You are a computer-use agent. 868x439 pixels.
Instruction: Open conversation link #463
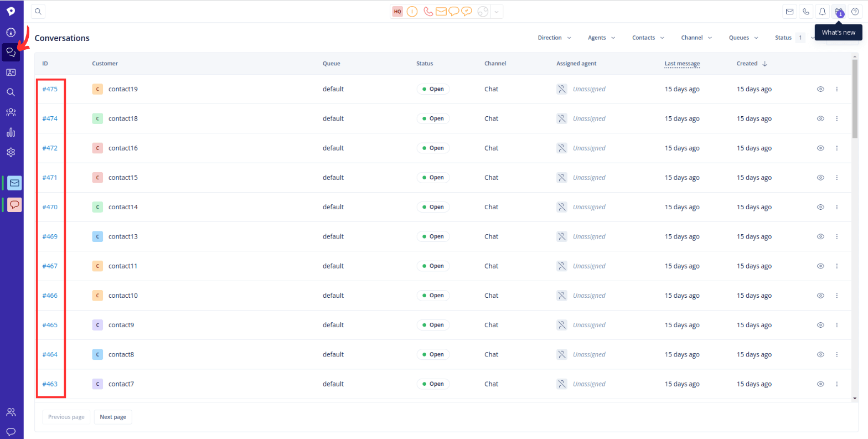[x=50, y=384]
